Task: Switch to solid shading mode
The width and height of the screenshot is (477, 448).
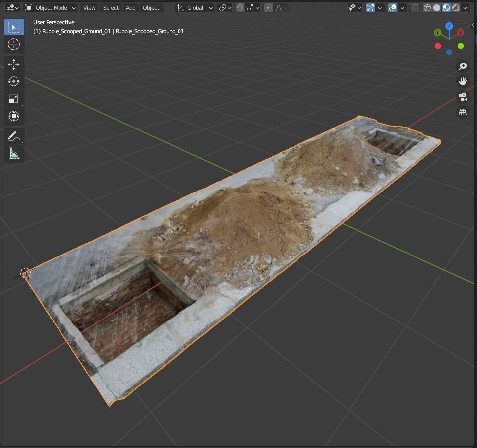Action: (436, 8)
